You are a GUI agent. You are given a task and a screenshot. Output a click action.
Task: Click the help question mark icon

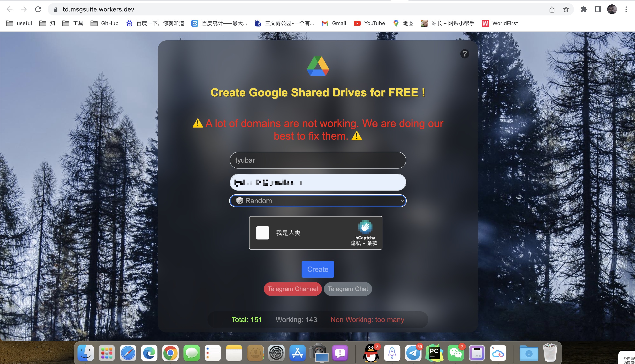pyautogui.click(x=465, y=54)
